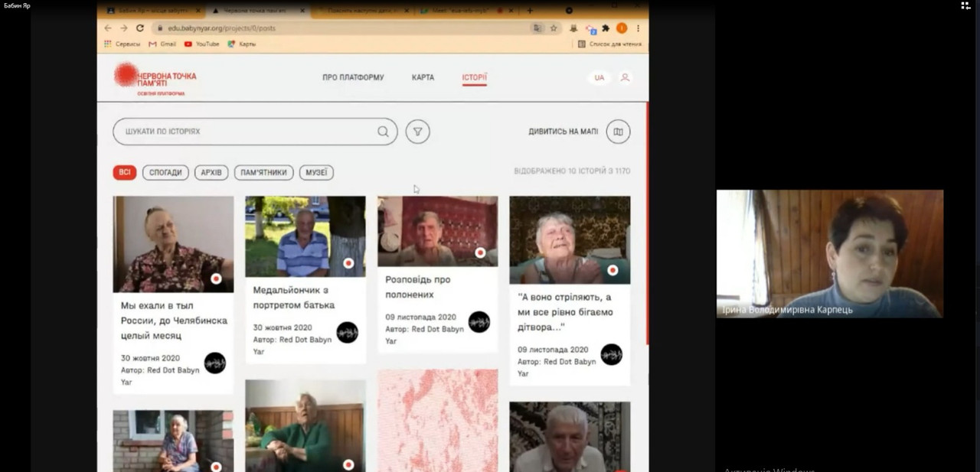Viewport: 980px width, 472px height.
Task: Select the ПАМ'ЯТНИКИ filter chip
Action: click(x=263, y=172)
